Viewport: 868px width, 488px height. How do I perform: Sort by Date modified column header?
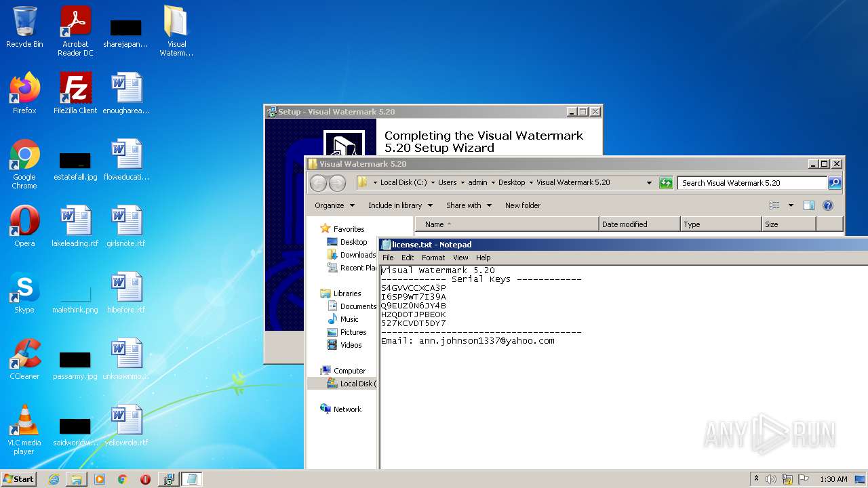(639, 224)
